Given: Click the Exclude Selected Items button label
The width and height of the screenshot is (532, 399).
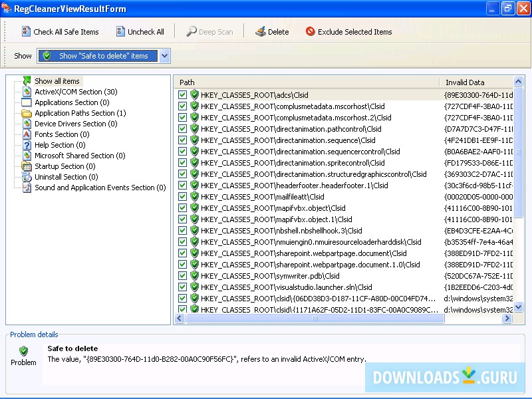Looking at the screenshot, I should pyautogui.click(x=355, y=32).
